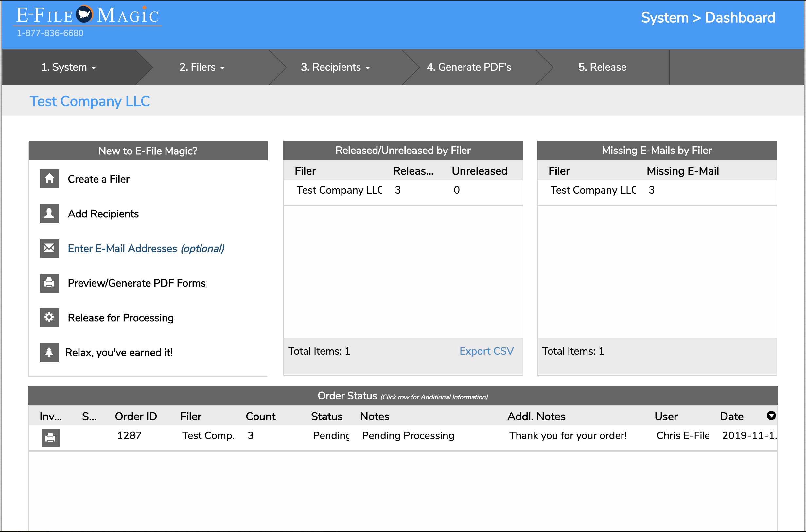Click the printer icon beside Preview/Generate PDF Forms
The width and height of the screenshot is (806, 532).
pos(49,283)
